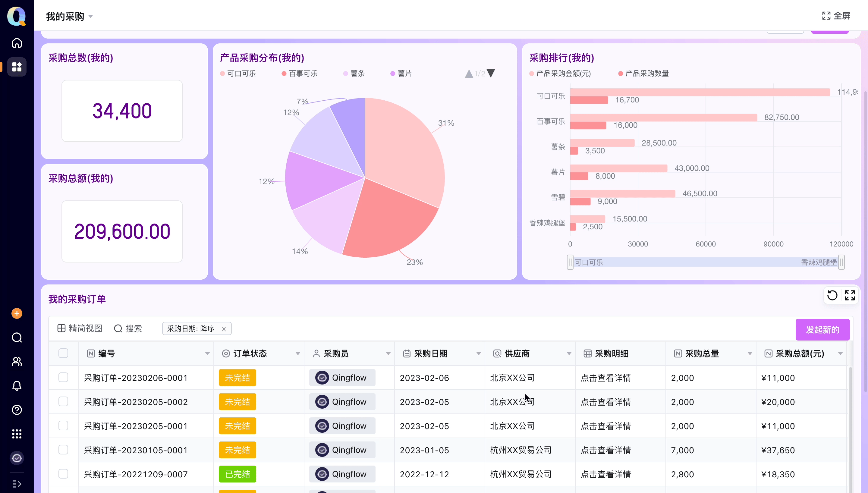Open the contacts people icon

17,362
